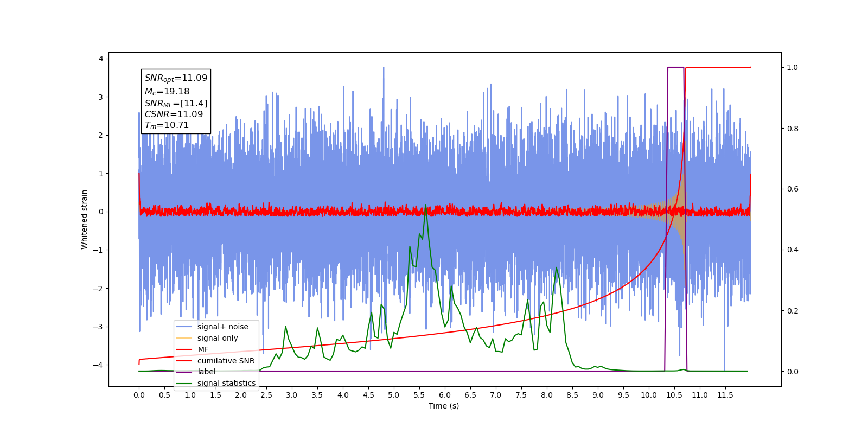Click the Mc=19.18 annotation value
Viewport: 868px width, 434px height.
[x=167, y=92]
